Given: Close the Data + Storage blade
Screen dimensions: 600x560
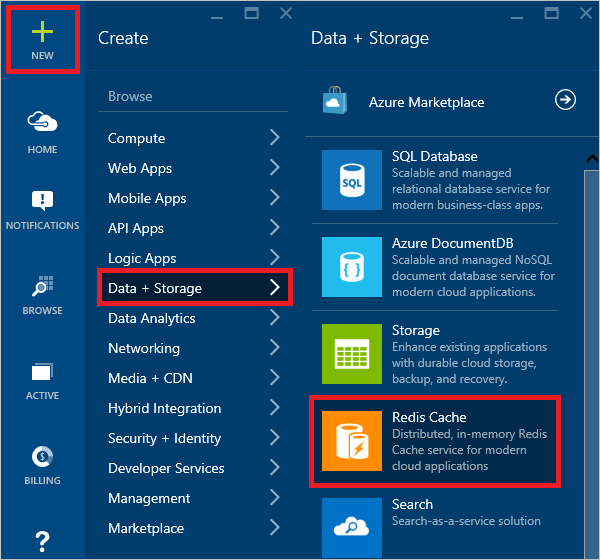Looking at the screenshot, I should click(x=586, y=13).
